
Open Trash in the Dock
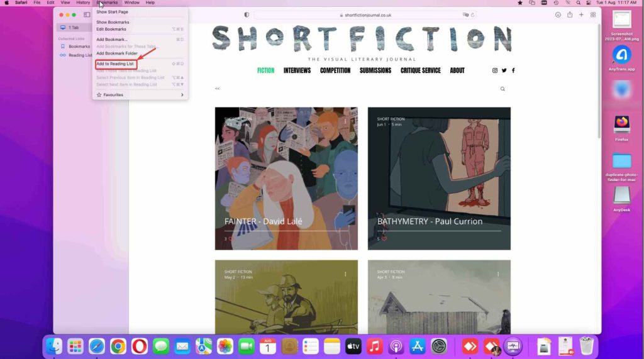(587, 346)
